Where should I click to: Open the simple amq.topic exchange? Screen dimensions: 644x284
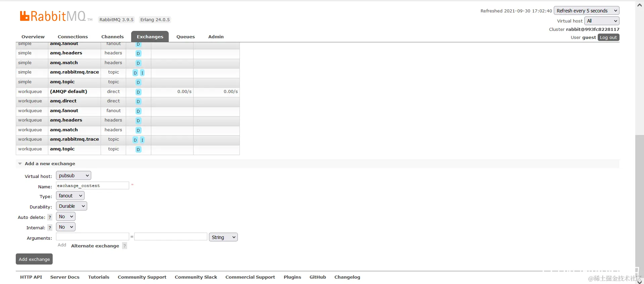(x=62, y=82)
